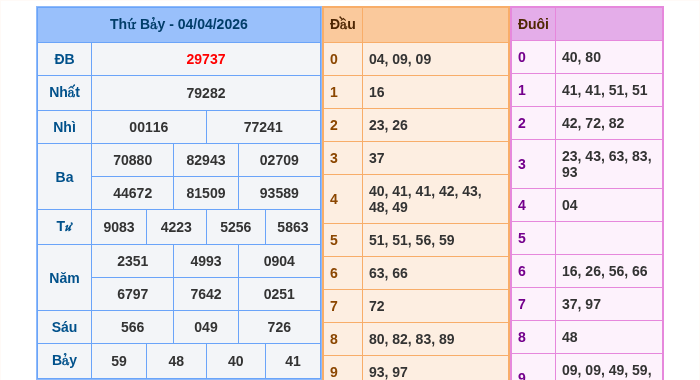Click Đầu row 0 values 04, 09, 09

click(400, 59)
